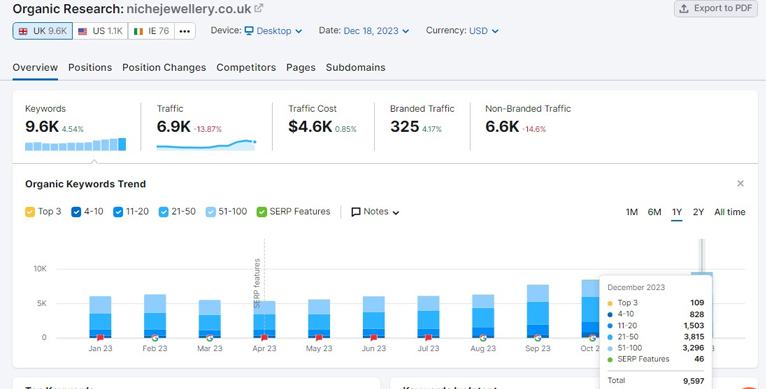Select the UK 9.6K database
Screen dimensions: 766x389
43,31
